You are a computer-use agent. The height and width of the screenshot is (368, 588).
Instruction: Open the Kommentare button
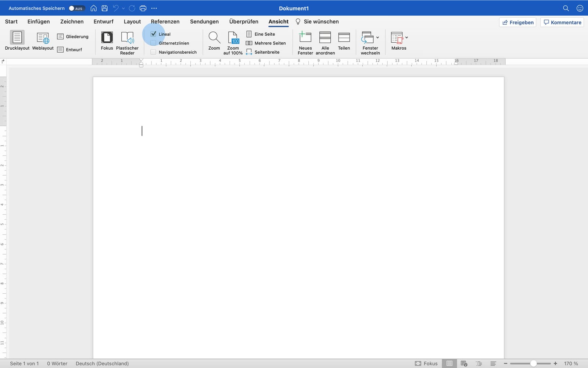coord(562,22)
